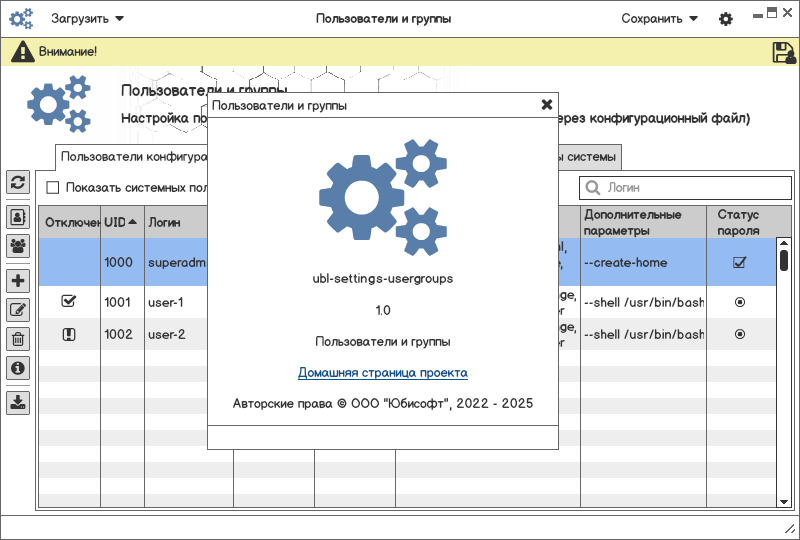The width and height of the screenshot is (800, 540).
Task: Open the user groups icon in sidebar
Action: (x=18, y=246)
